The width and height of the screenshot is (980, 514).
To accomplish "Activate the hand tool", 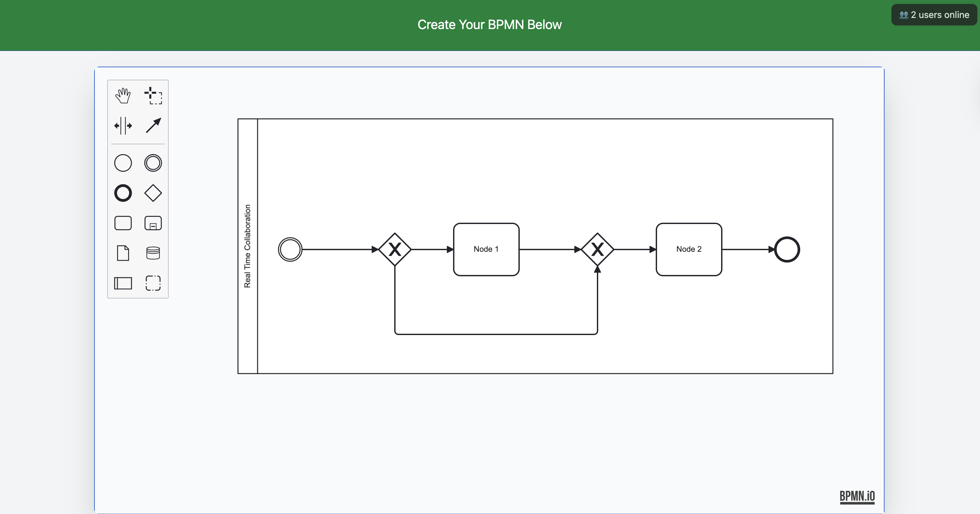I will (123, 95).
